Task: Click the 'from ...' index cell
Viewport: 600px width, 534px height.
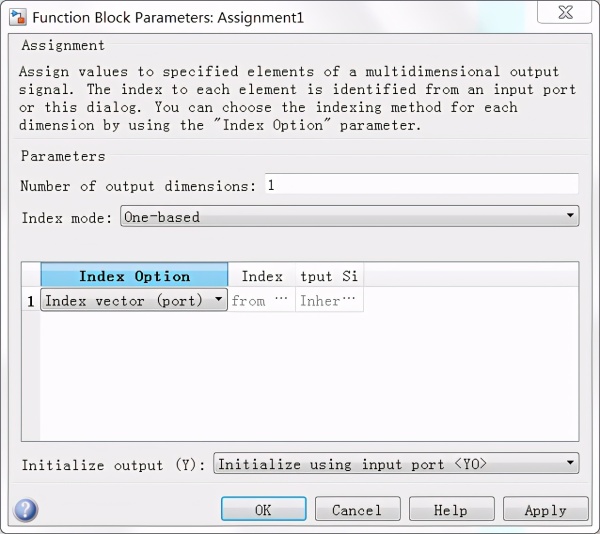Action: (262, 300)
